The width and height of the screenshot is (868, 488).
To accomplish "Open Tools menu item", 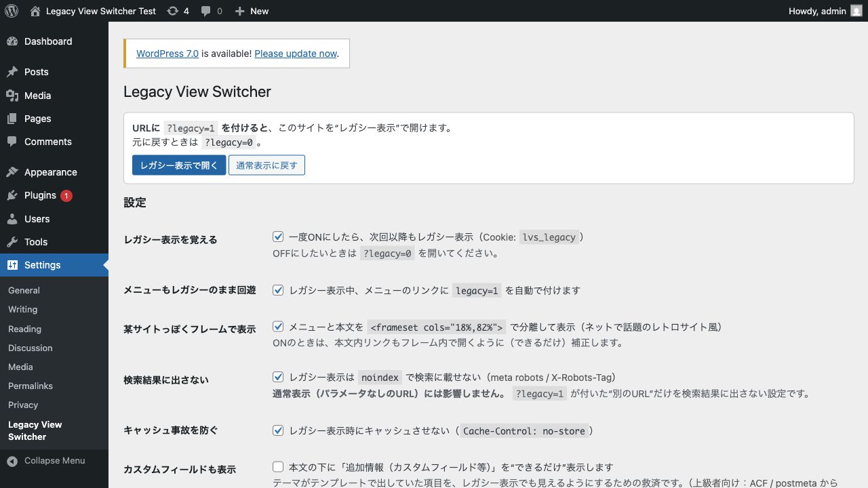I will (x=54, y=242).
